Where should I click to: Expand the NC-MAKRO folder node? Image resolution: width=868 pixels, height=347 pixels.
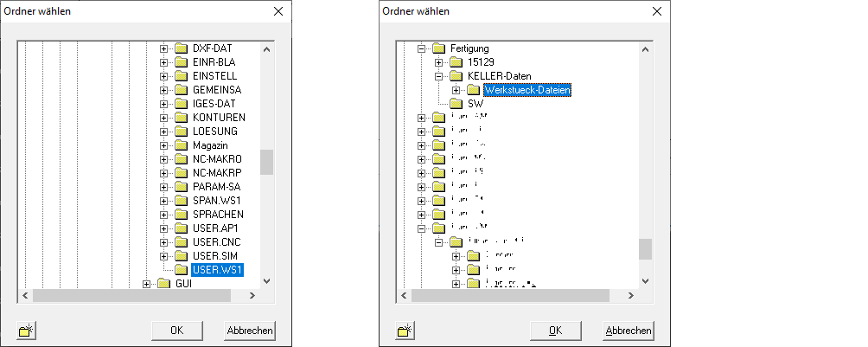(163, 159)
